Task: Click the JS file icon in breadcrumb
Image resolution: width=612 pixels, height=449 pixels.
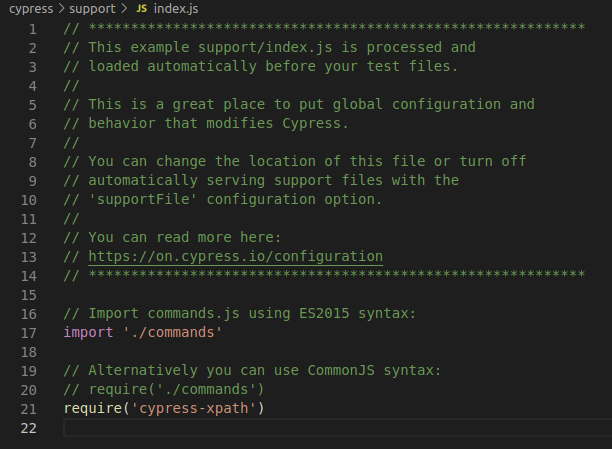Action: [141, 9]
